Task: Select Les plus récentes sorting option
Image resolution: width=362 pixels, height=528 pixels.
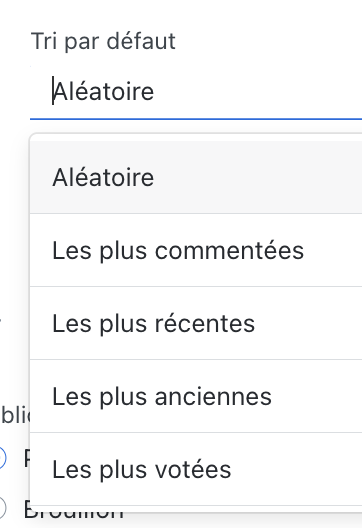Action: 196,323
